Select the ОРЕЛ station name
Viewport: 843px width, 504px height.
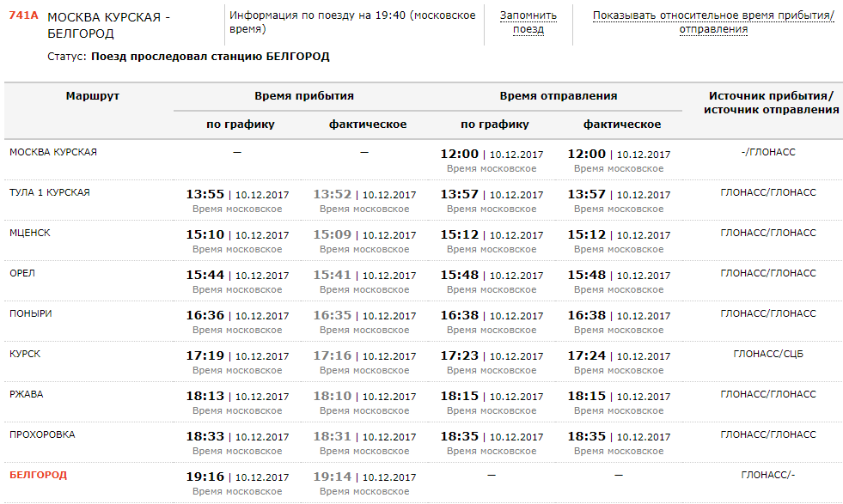click(22, 273)
